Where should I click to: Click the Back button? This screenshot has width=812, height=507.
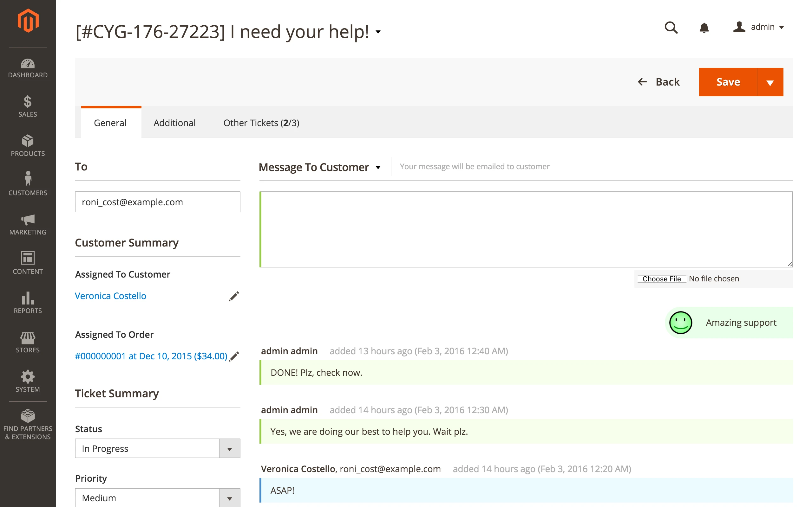coord(659,82)
